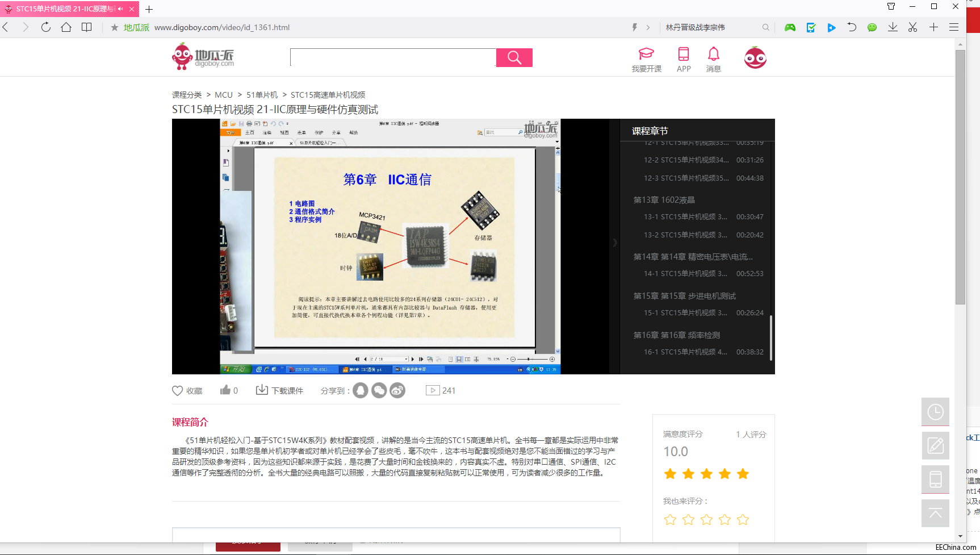
Task: Click the browser forward arrow
Action: click(x=26, y=27)
